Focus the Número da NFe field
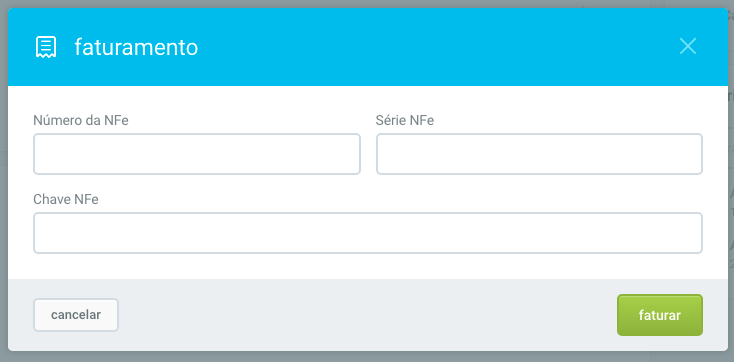The height and width of the screenshot is (362, 734). tap(197, 154)
